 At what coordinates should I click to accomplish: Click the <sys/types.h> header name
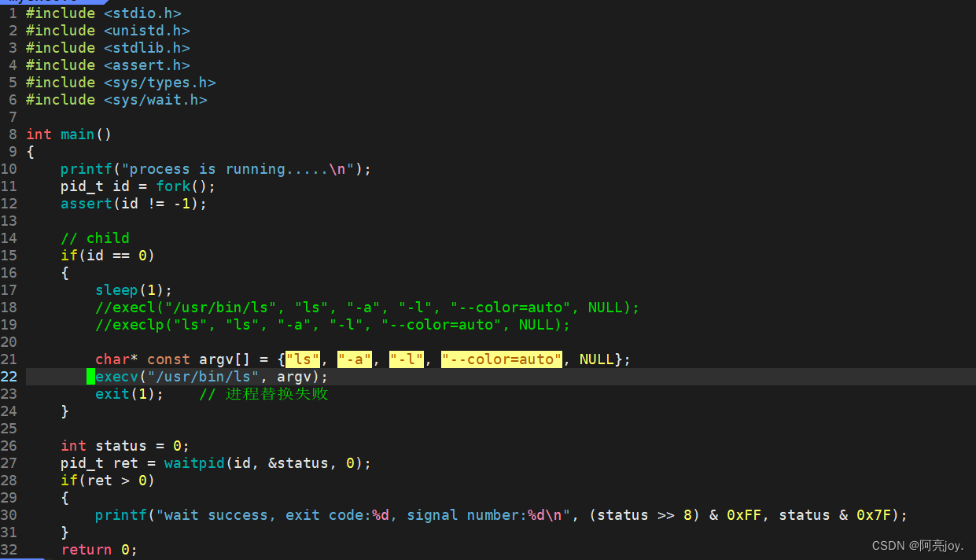pyautogui.click(x=160, y=83)
